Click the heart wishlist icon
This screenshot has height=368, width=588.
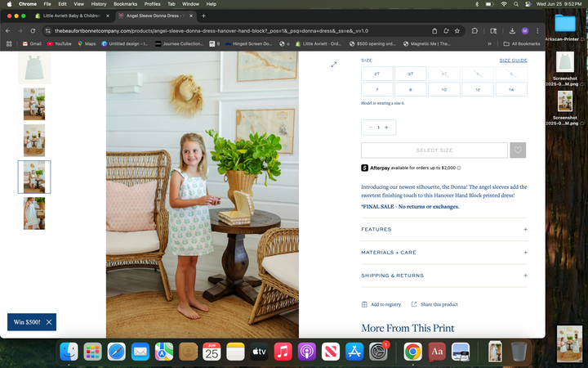[517, 150]
